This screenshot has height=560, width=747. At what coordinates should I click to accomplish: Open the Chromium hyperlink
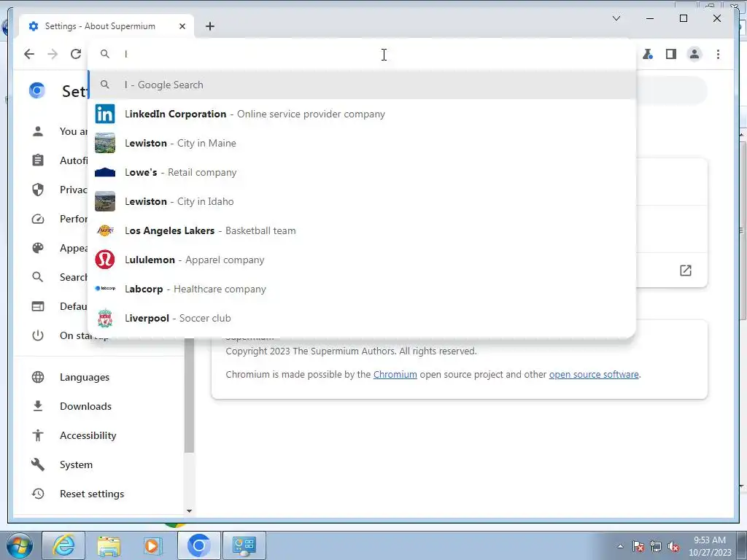[x=395, y=374]
